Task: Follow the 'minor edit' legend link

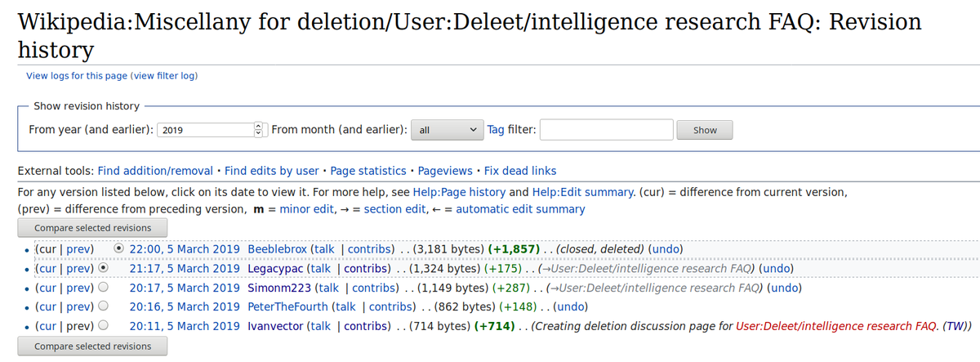Action: [x=309, y=209]
